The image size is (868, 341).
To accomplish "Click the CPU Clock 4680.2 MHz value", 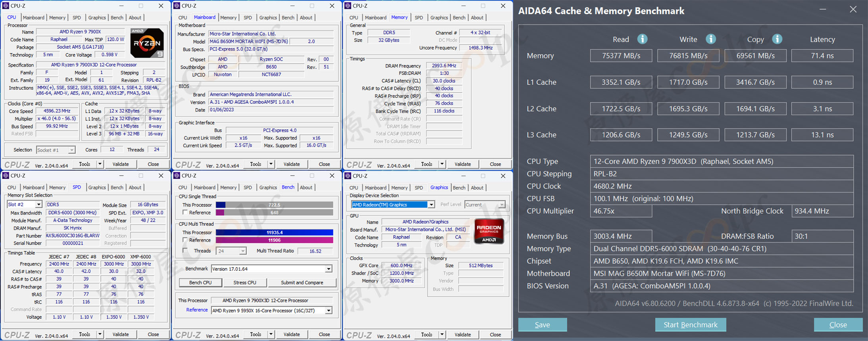I will point(722,186).
